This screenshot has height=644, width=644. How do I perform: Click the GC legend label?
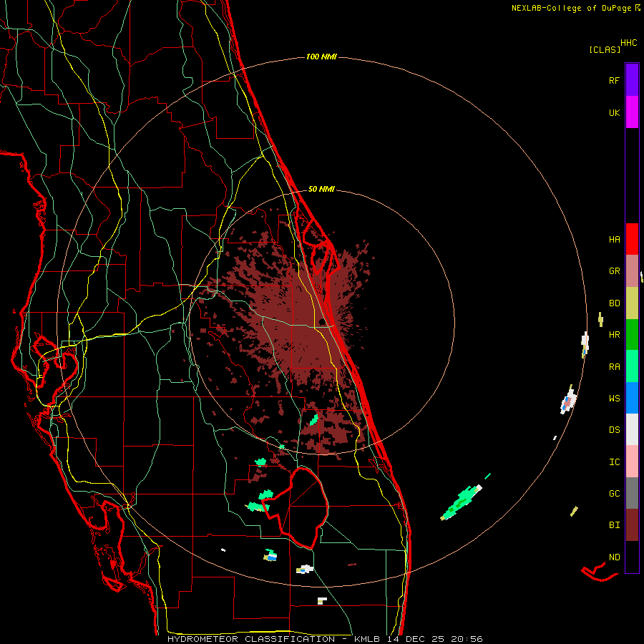coord(614,494)
